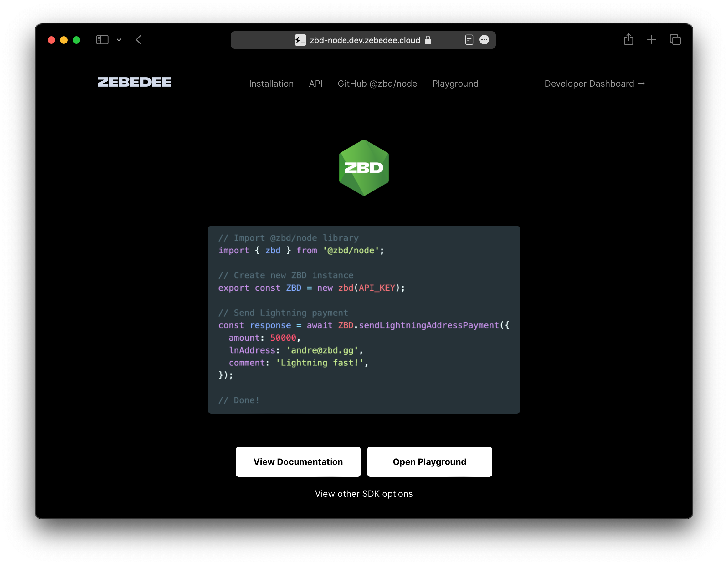728x565 pixels.
Task: Expand the sidebar tab group chevron
Action: pos(119,40)
